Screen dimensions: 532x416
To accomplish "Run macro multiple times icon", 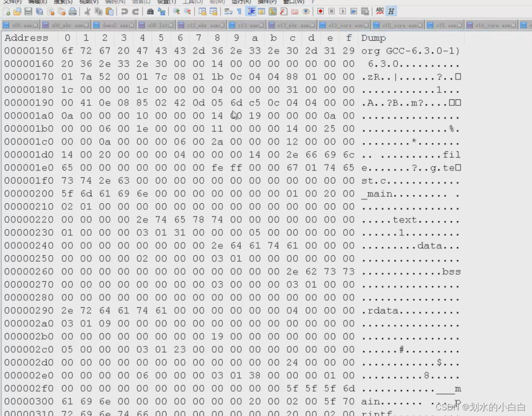I will [x=354, y=11].
